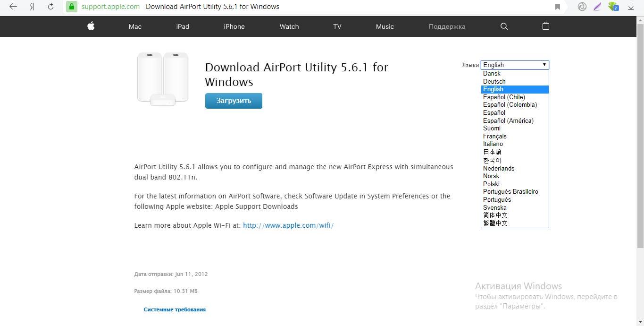Open the Yandex home page button
This screenshot has width=644, height=326.
32,7
